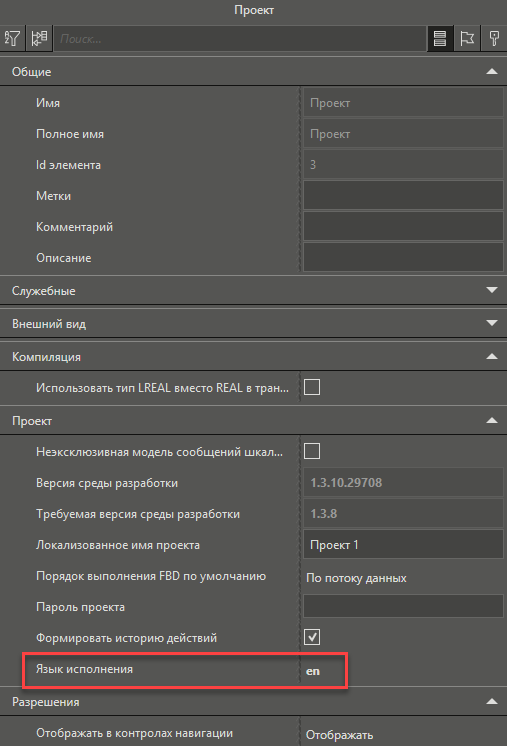507x746 pixels.
Task: Collapse the Проект section arrow
Action: (492, 421)
